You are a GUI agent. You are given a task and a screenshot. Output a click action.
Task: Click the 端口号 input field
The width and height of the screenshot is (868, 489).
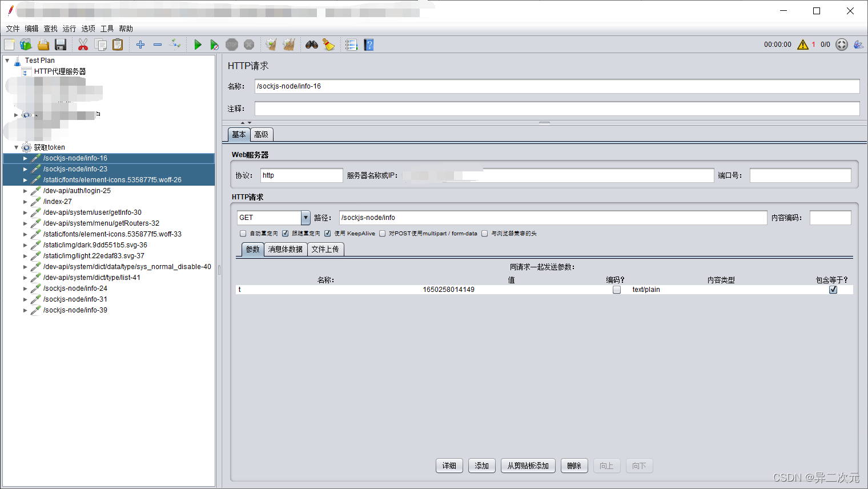coord(800,175)
